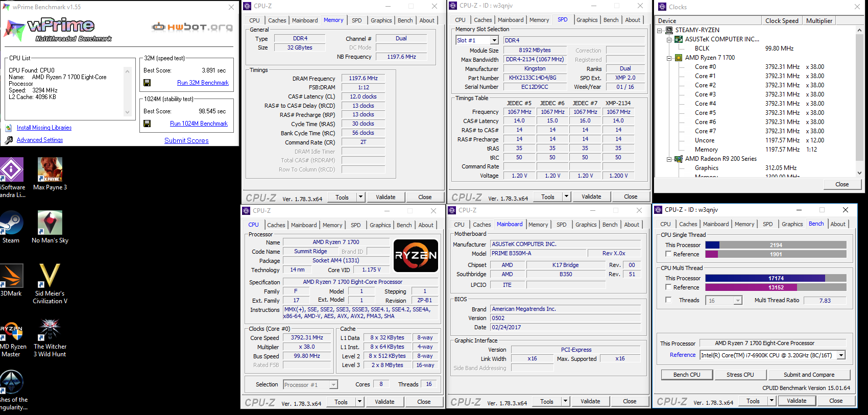The height and width of the screenshot is (415, 868).
Task: Click Submit Scores link in wPrime
Action: (x=186, y=140)
